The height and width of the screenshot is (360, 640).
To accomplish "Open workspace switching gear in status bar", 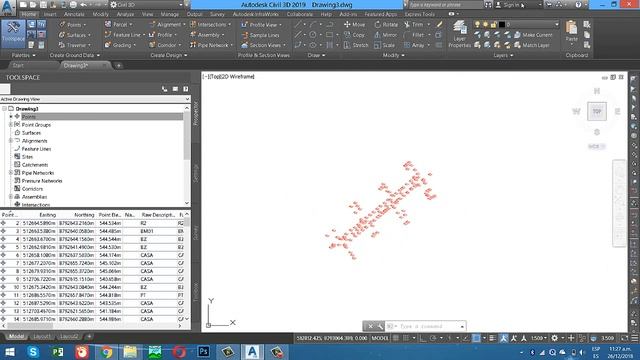I will (x=554, y=338).
